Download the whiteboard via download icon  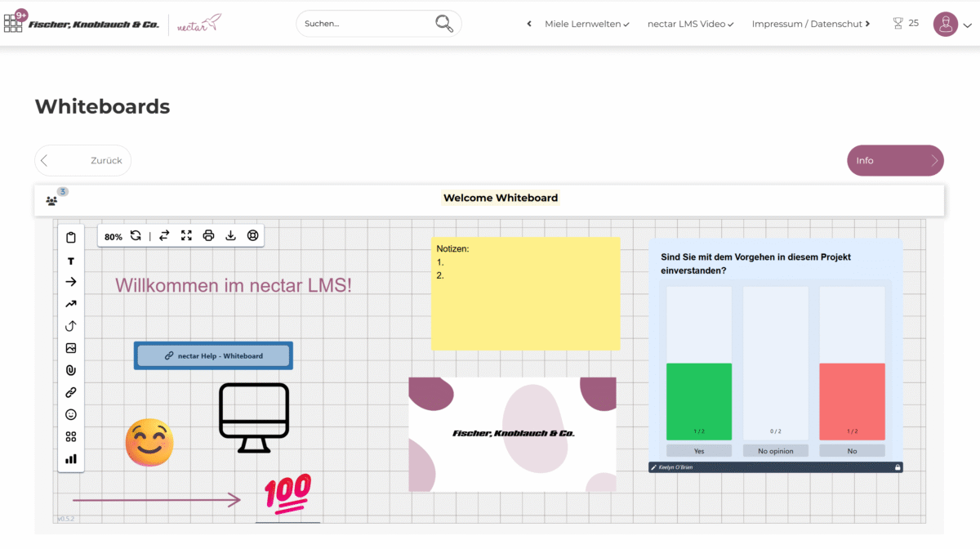pyautogui.click(x=230, y=236)
